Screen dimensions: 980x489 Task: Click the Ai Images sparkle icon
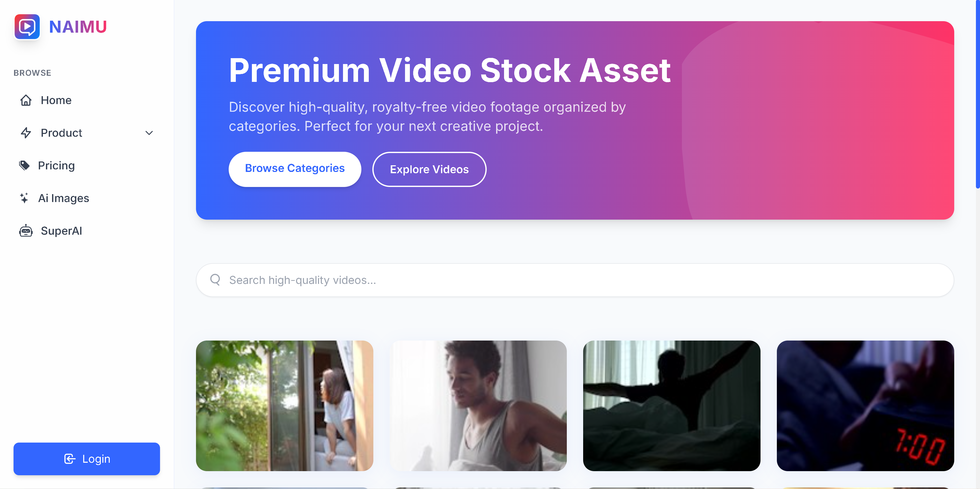point(24,198)
